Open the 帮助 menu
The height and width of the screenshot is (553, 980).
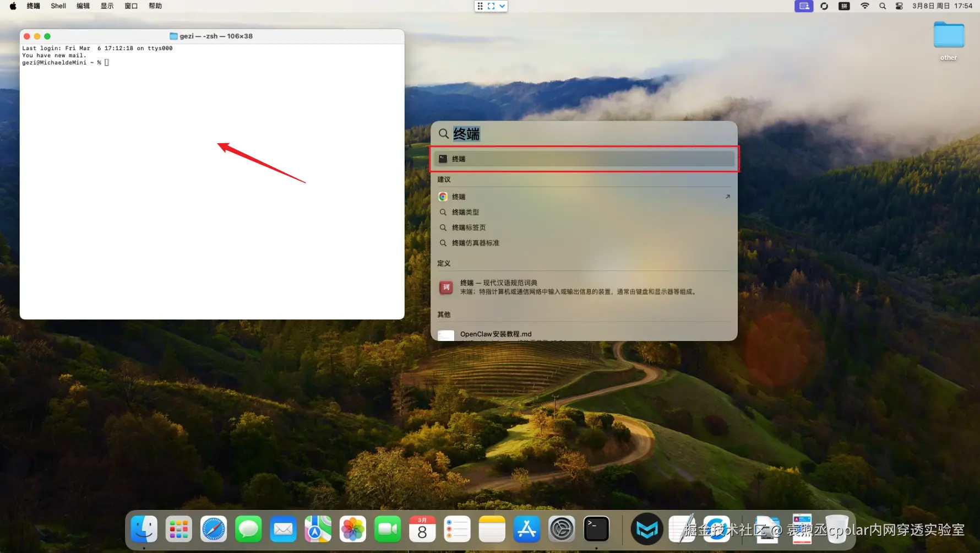155,6
